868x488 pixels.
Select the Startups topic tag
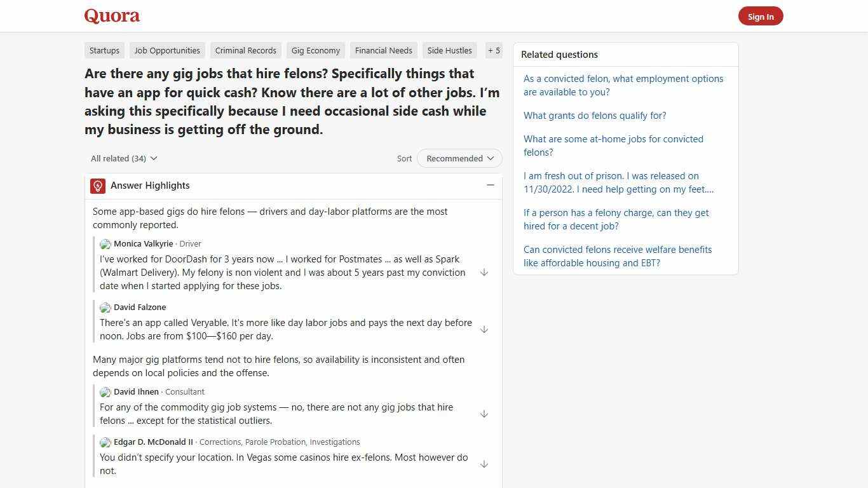[104, 50]
